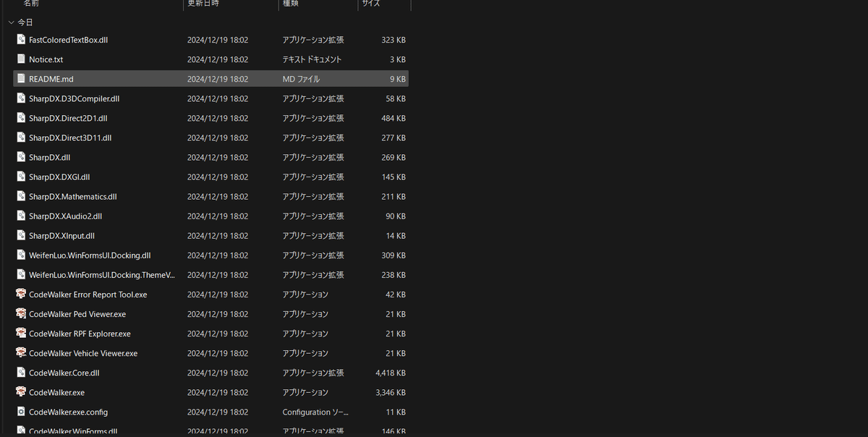This screenshot has height=437, width=868.
Task: Select the SharpDX.XInput.dll file icon
Action: click(x=20, y=235)
